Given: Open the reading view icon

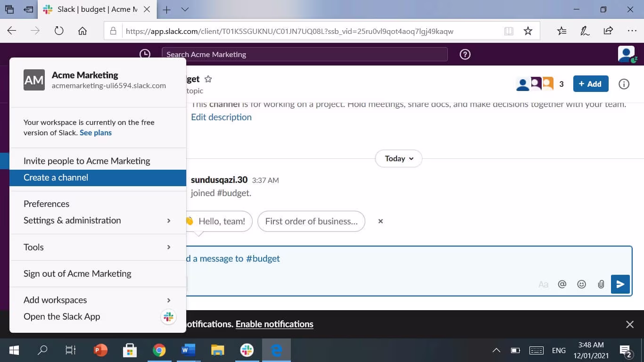Looking at the screenshot, I should (509, 31).
